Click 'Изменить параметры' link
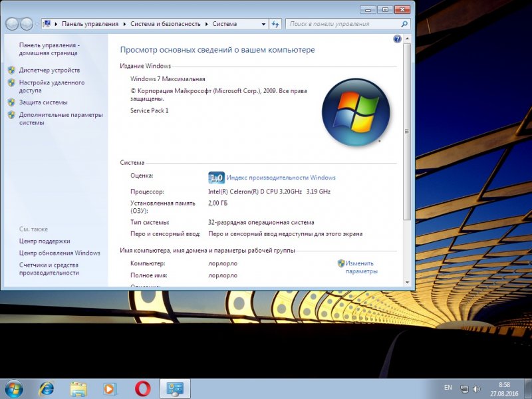 pyautogui.click(x=361, y=267)
